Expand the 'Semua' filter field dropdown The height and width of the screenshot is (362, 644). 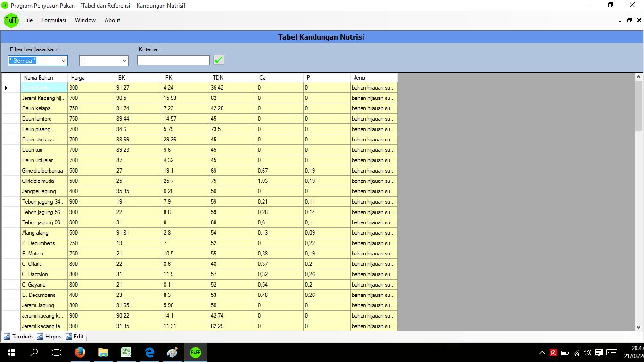tap(64, 61)
